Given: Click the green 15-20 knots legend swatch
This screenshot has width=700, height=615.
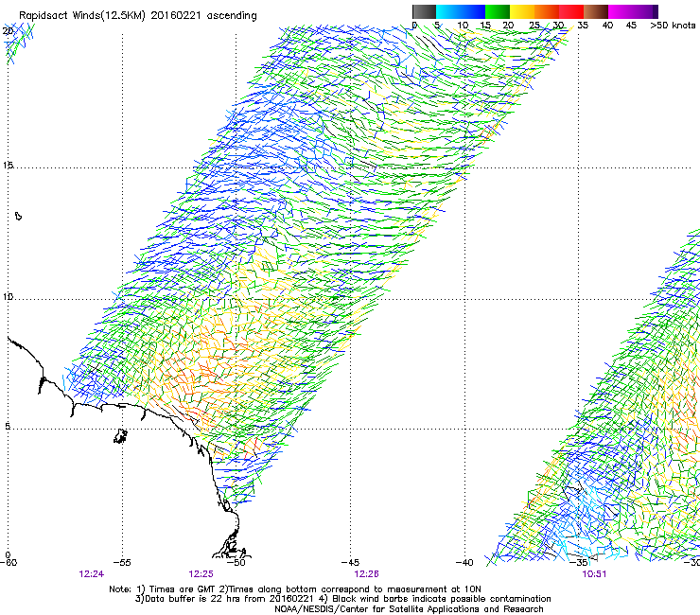Looking at the screenshot, I should (x=498, y=11).
